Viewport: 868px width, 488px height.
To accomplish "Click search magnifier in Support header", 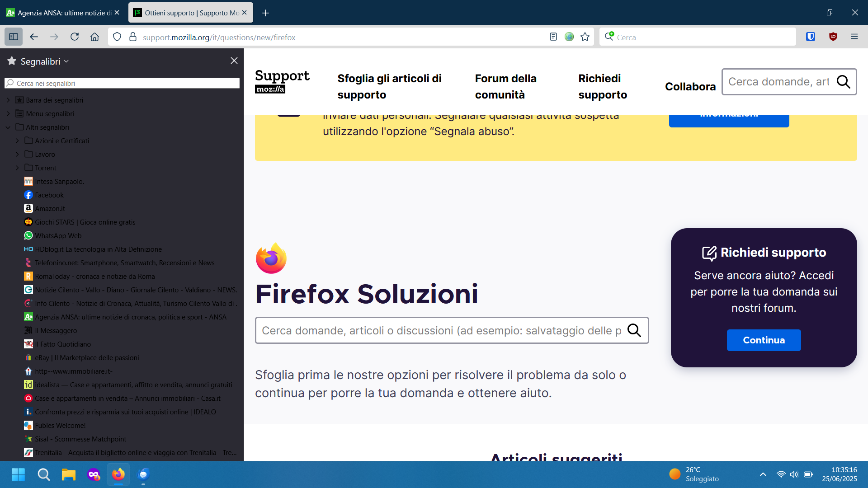I will click(844, 82).
